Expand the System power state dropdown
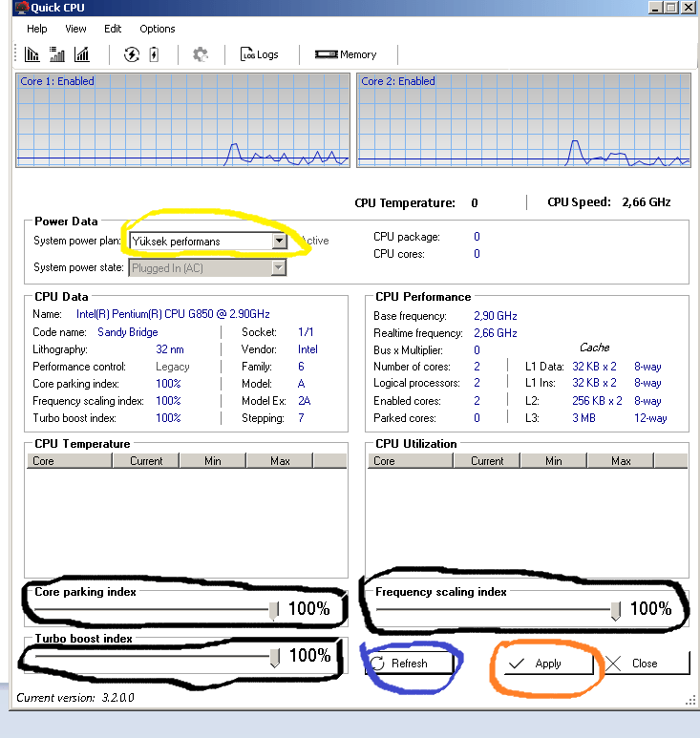Image resolution: width=700 pixels, height=738 pixels. (x=279, y=268)
